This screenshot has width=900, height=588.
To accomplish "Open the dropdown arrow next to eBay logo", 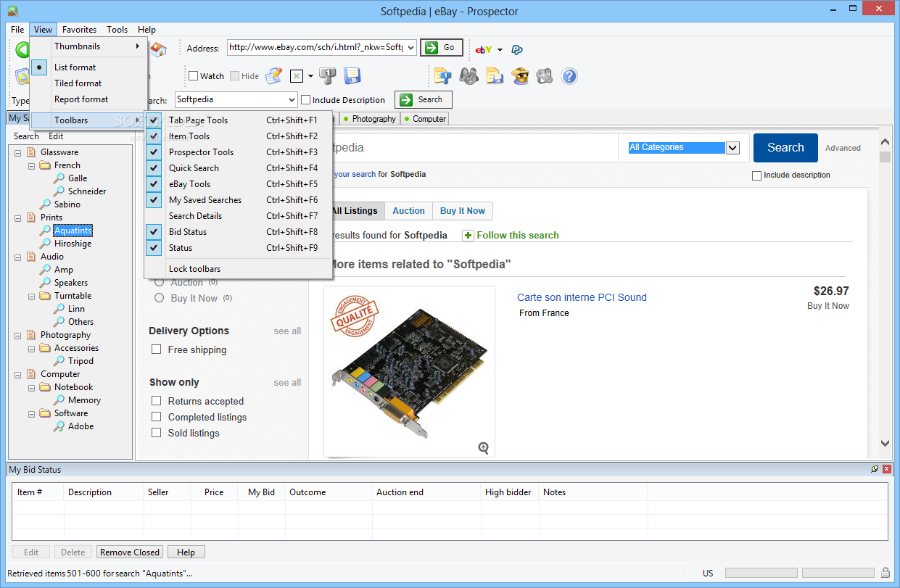I will (500, 50).
